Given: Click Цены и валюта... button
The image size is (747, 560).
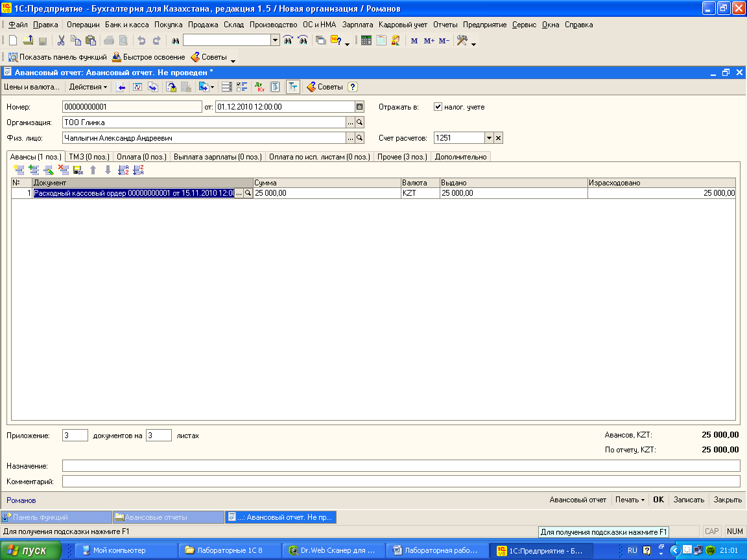Looking at the screenshot, I should 32,87.
